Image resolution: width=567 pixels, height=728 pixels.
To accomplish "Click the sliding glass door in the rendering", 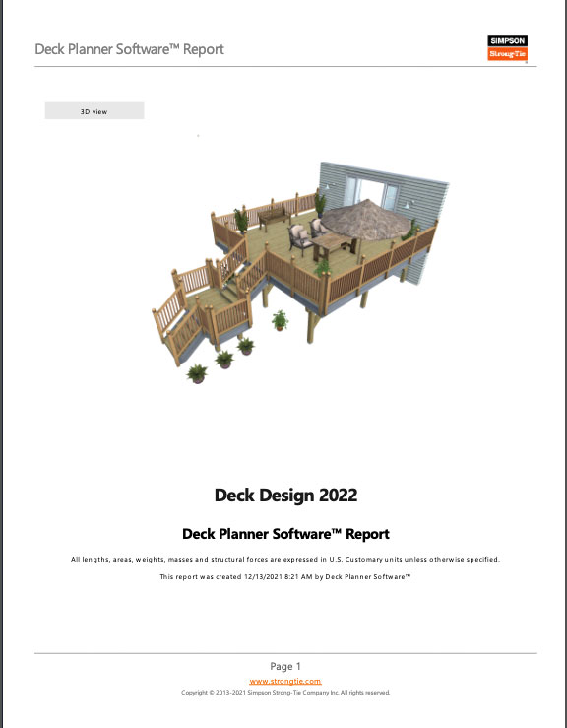I will pos(371,192).
